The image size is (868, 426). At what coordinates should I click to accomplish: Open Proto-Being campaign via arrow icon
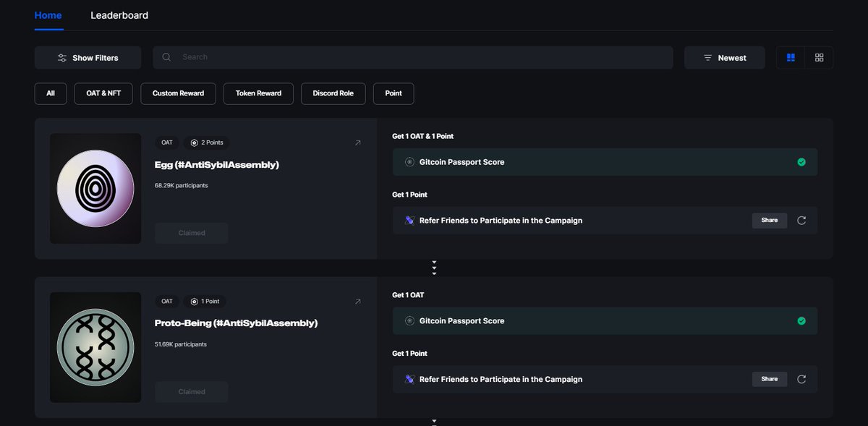[x=357, y=301]
